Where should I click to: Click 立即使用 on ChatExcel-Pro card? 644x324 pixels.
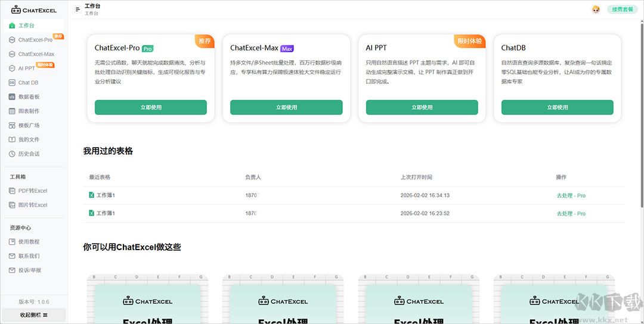tap(151, 107)
